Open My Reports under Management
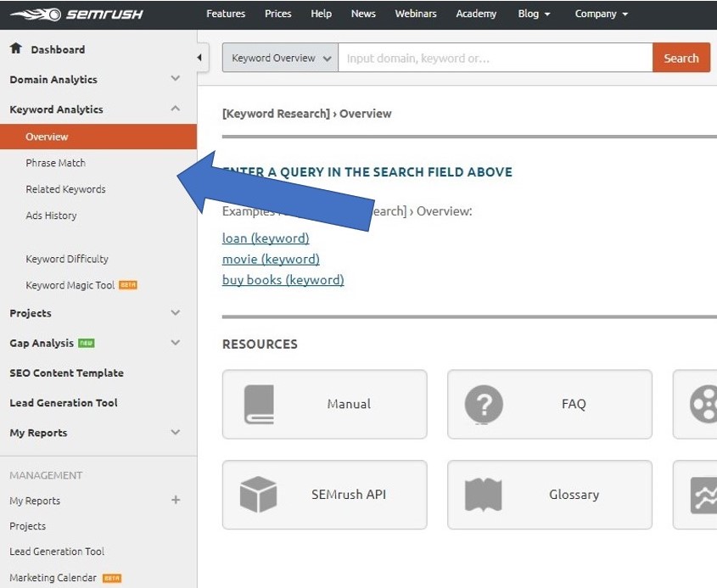 point(35,501)
